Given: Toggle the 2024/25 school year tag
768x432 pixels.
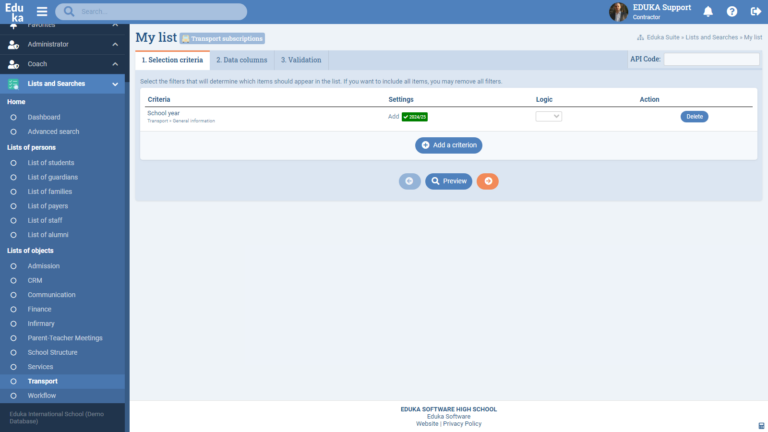Looking at the screenshot, I should 414,117.
